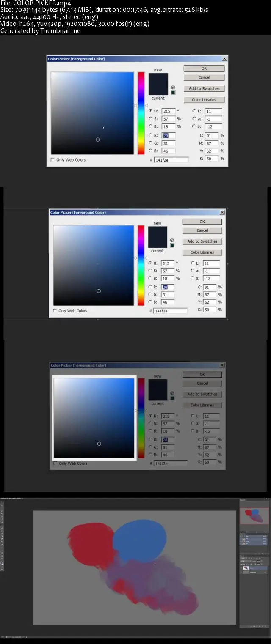Viewport: 271px width, 644px height.
Task: Select the S radio button in the dimmed third Color Picker
Action: point(150,424)
